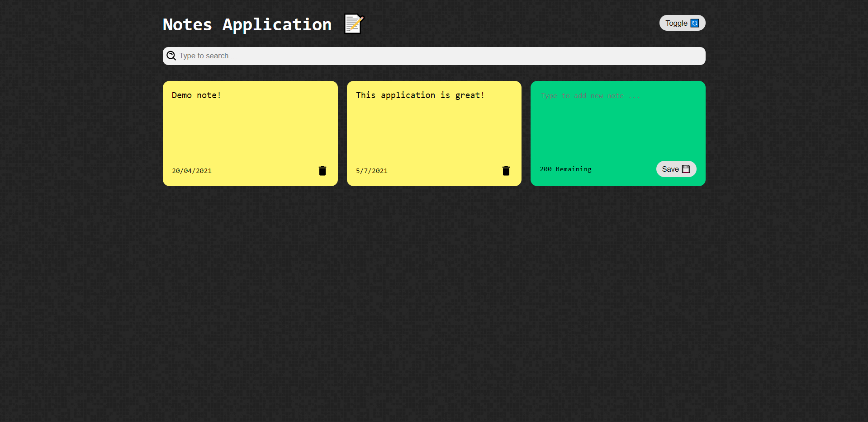Image resolution: width=868 pixels, height=422 pixels.
Task: Click the "Type to add new note" textarea
Action: pos(618,122)
